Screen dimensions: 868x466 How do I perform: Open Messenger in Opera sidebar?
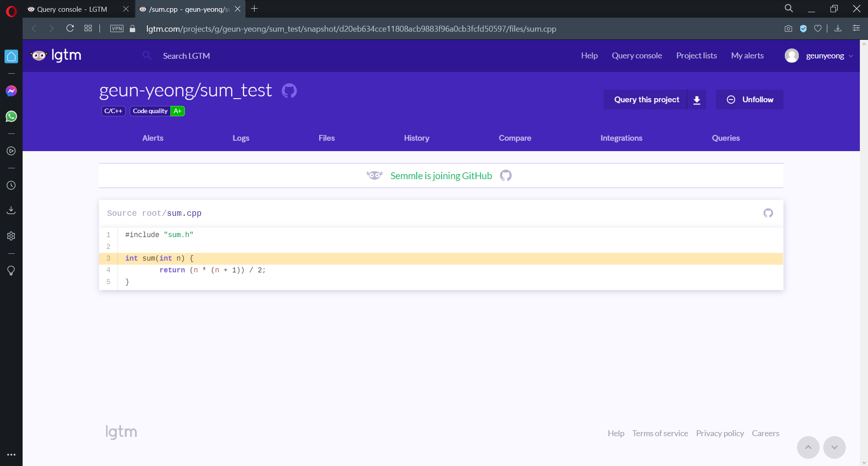click(x=11, y=91)
